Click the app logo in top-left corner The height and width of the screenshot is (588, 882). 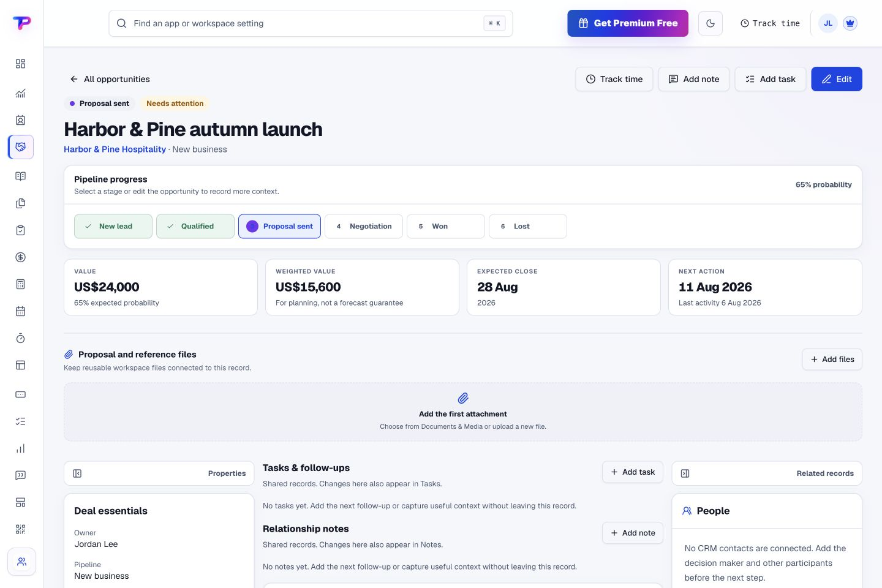tap(21, 23)
